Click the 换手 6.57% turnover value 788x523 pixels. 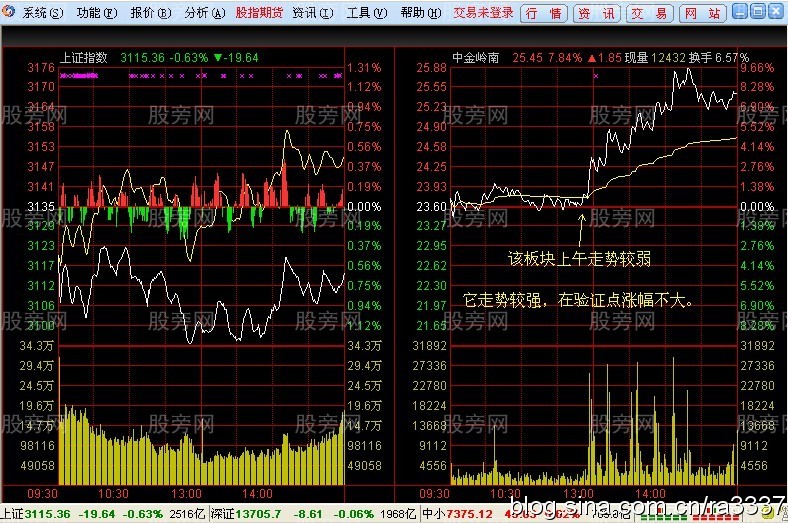point(718,58)
